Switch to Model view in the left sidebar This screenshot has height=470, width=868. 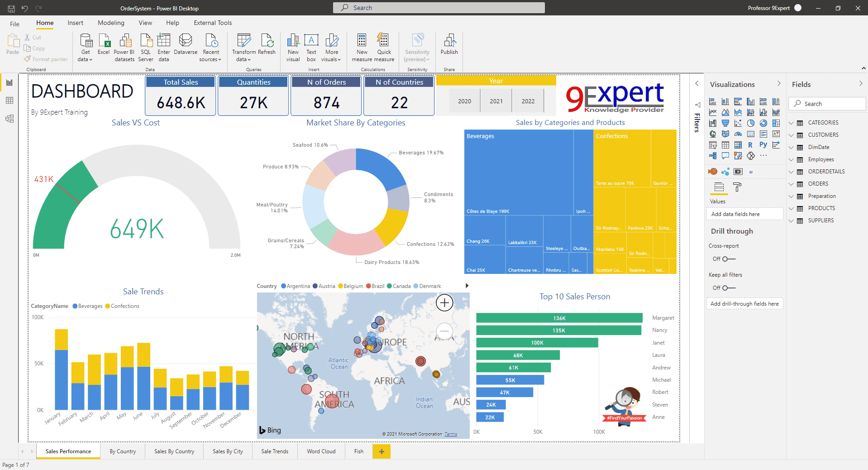point(9,119)
